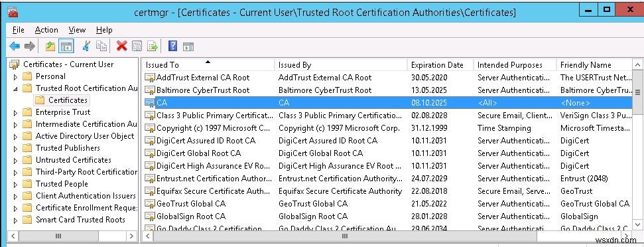644x247 pixels.
Task: Select DigiCert High Assurance EV Root row
Action: (x=387, y=166)
